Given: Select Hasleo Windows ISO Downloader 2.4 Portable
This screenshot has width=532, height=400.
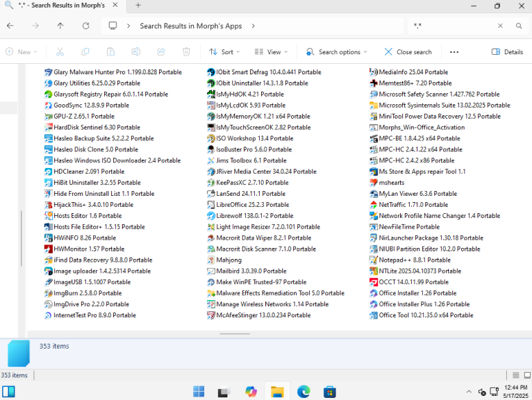Looking at the screenshot, I should click(x=113, y=160).
